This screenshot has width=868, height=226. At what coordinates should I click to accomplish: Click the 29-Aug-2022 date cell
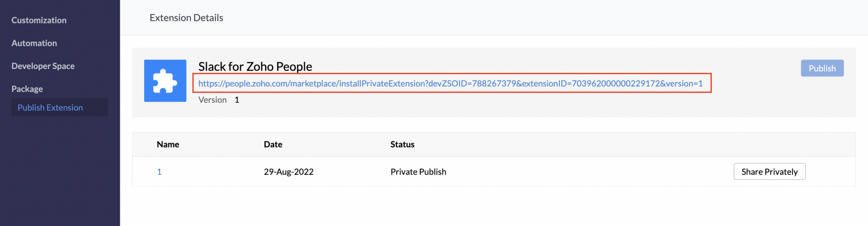[x=289, y=172]
